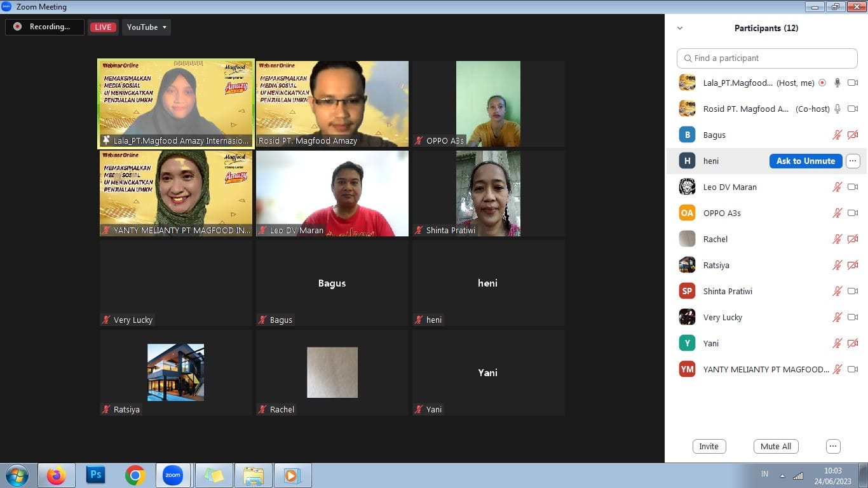Click Rosid co-host video camera icon
868x488 pixels.
(x=853, y=109)
